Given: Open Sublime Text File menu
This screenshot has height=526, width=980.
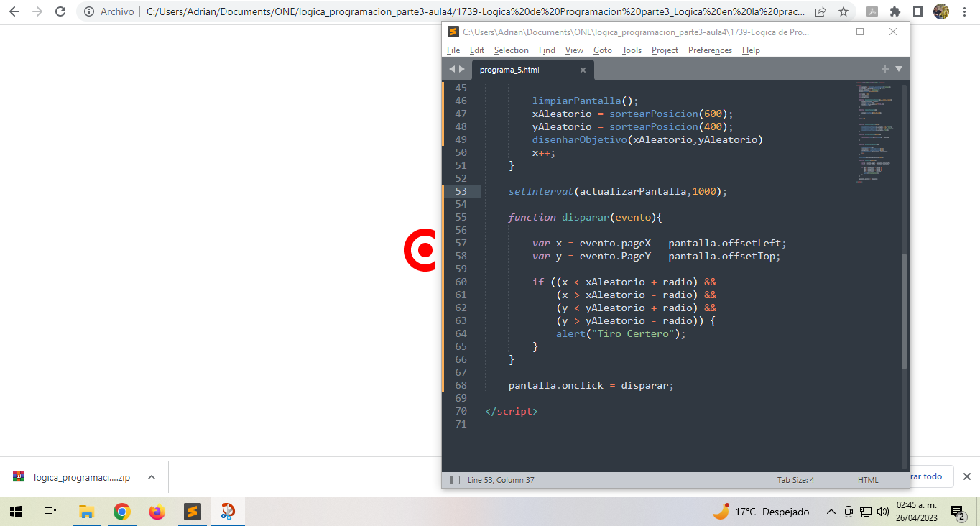Looking at the screenshot, I should tap(453, 50).
